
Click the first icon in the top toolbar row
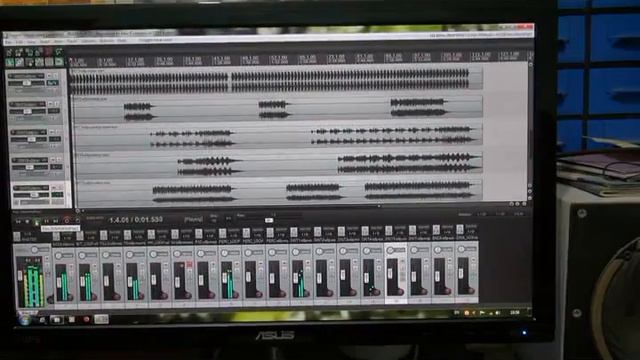[x=10, y=52]
